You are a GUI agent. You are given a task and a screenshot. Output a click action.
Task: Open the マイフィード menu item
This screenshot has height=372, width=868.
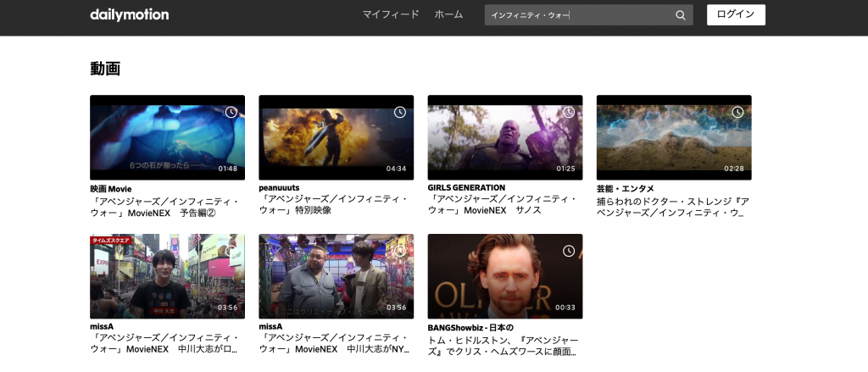[391, 14]
